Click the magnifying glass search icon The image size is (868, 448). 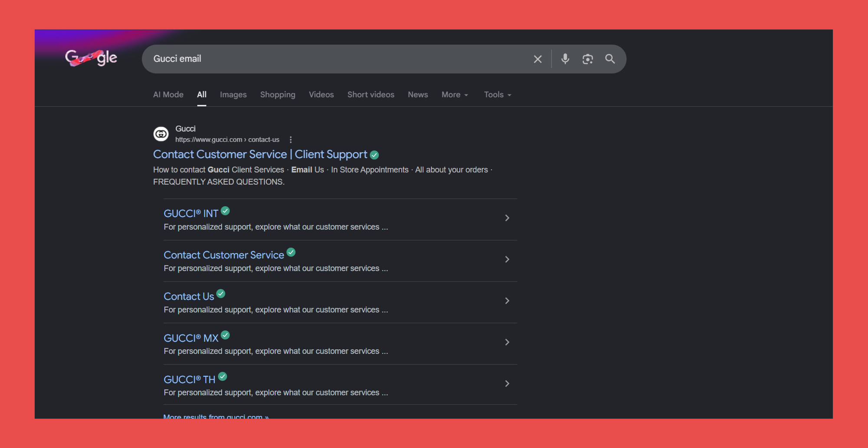(610, 59)
